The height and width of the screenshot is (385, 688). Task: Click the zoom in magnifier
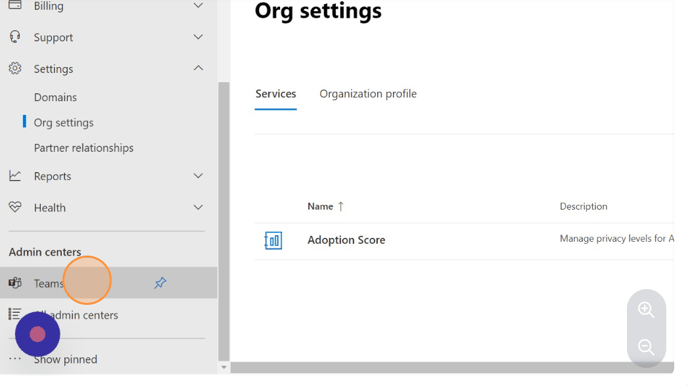coord(646,309)
